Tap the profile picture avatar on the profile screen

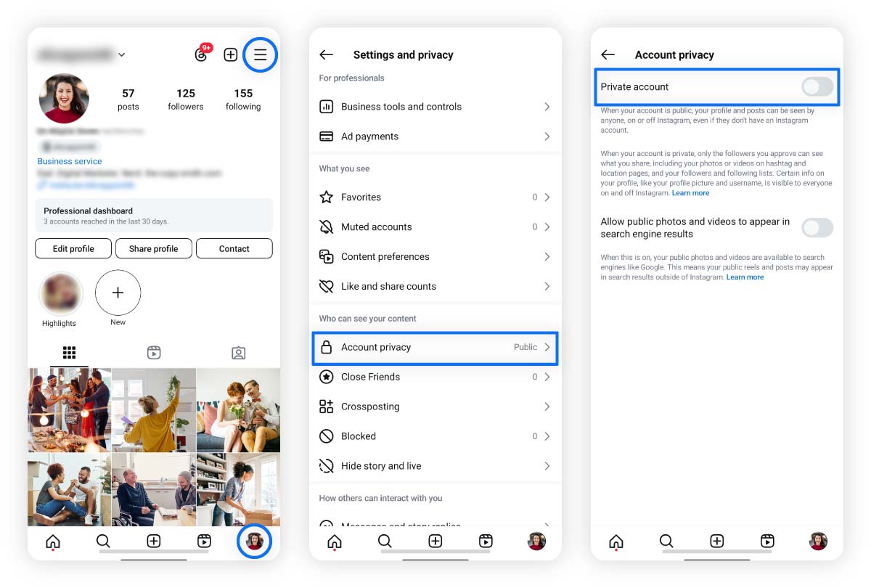[63, 99]
